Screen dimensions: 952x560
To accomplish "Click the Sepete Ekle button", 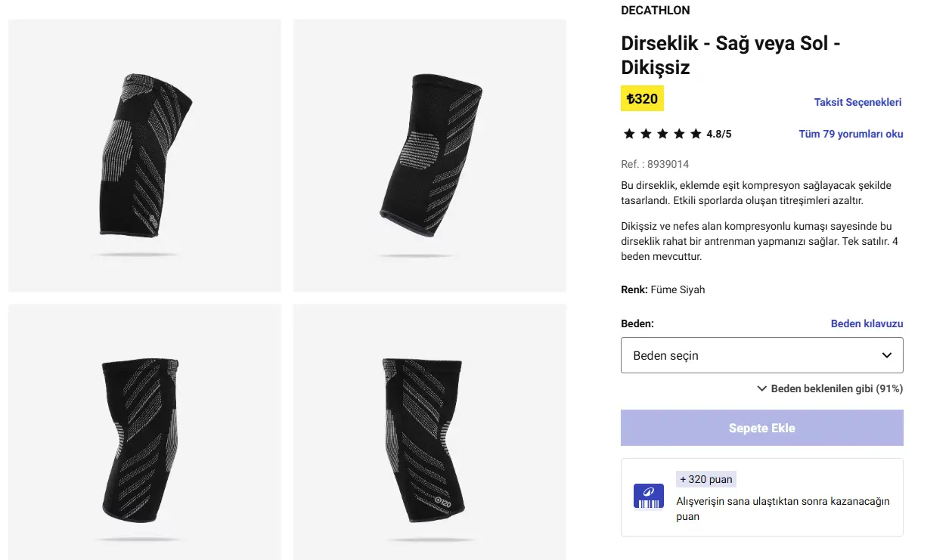I will click(x=762, y=428).
